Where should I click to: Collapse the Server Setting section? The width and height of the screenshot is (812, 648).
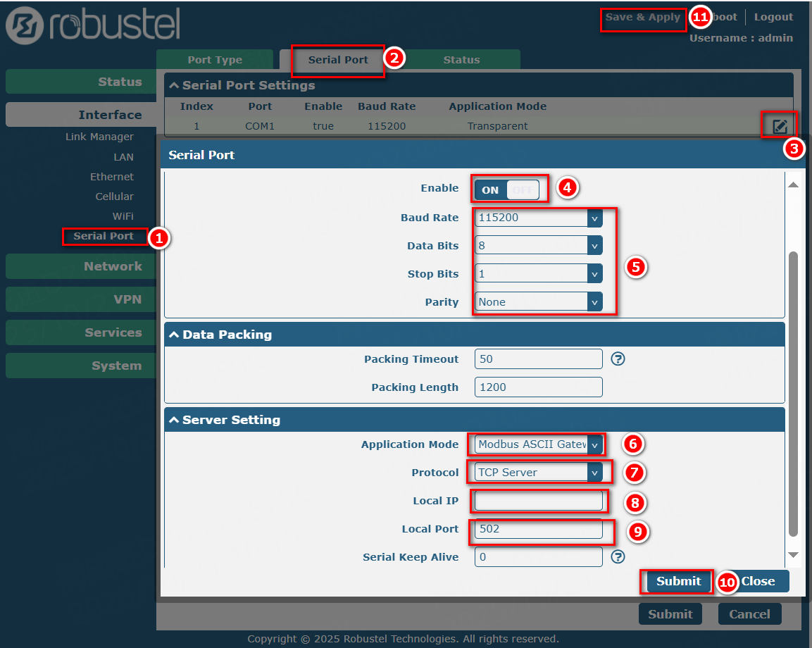coord(174,420)
